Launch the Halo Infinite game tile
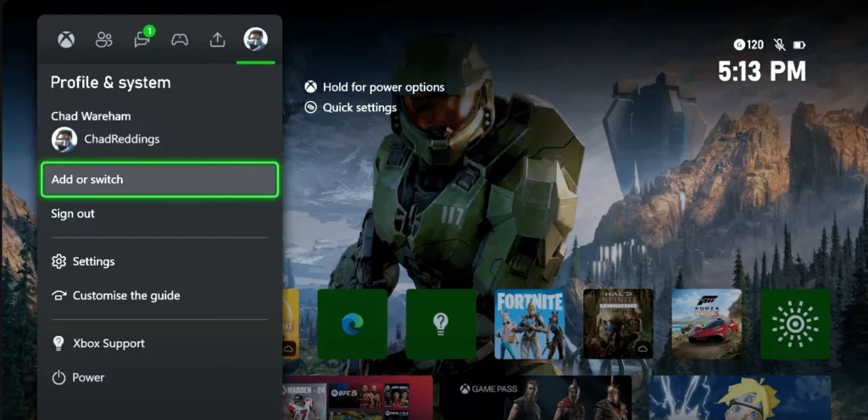The height and width of the screenshot is (420, 868). coord(618,323)
